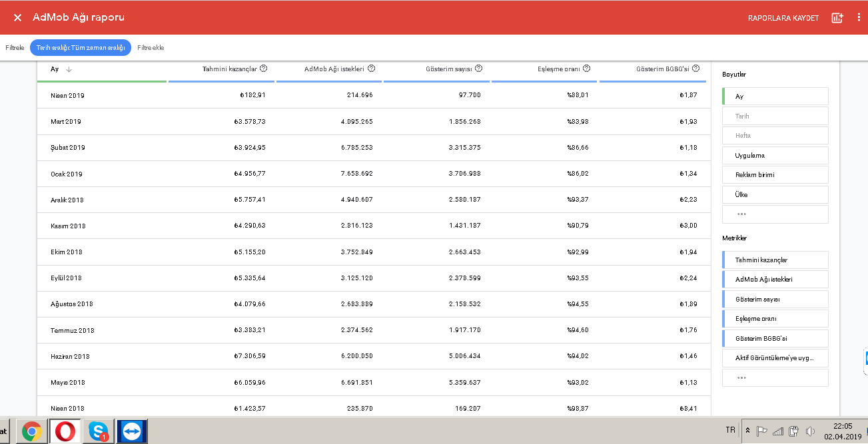Select the Reklam birimi dimension
868x444 pixels.
tap(775, 175)
